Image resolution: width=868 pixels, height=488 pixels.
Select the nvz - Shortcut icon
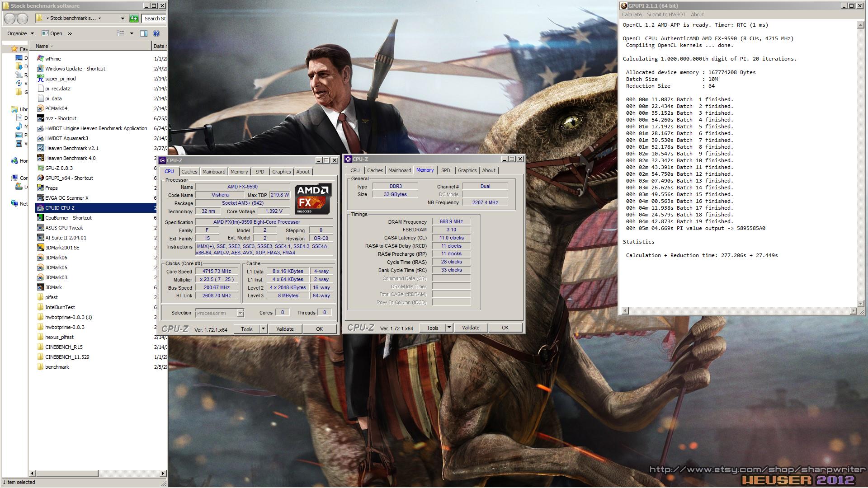[x=41, y=118]
